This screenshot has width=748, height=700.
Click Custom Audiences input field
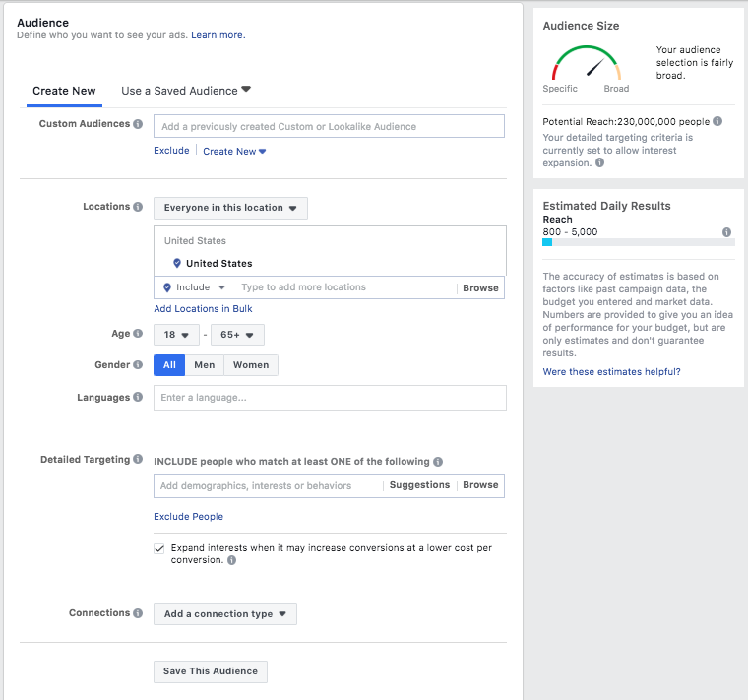coord(329,126)
